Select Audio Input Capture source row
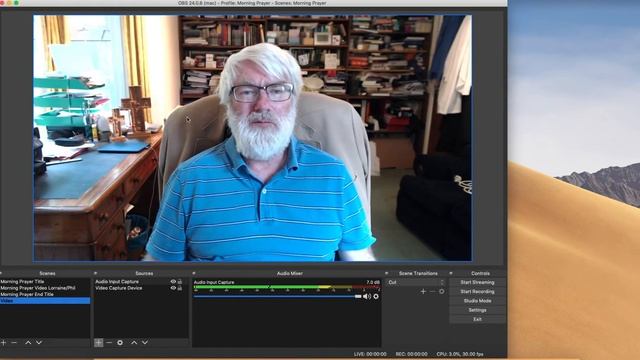The height and width of the screenshot is (360, 640). [x=141, y=282]
